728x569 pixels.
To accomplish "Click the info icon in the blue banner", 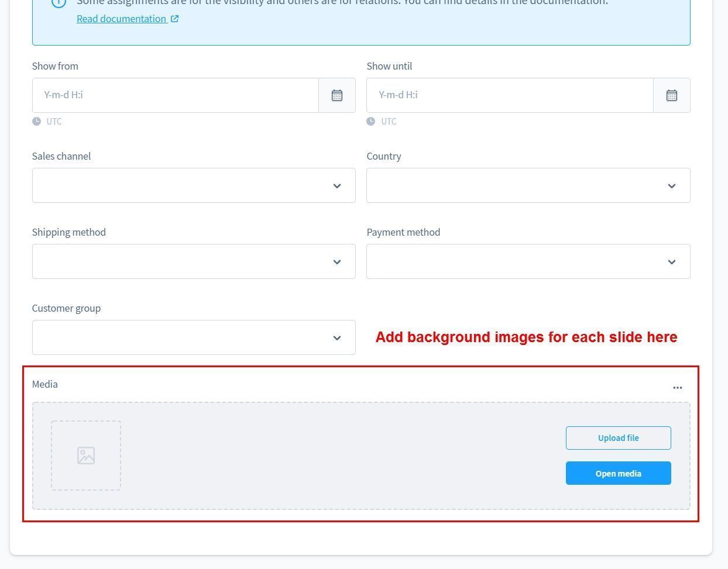I will (59, 2).
